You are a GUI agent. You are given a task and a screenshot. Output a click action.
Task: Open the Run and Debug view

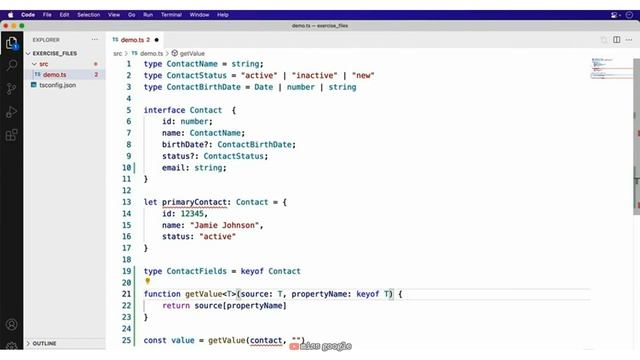[x=11, y=112]
